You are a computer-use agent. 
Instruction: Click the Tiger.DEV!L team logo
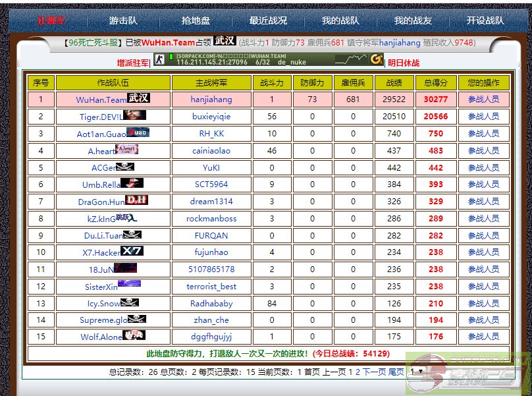tap(134, 115)
